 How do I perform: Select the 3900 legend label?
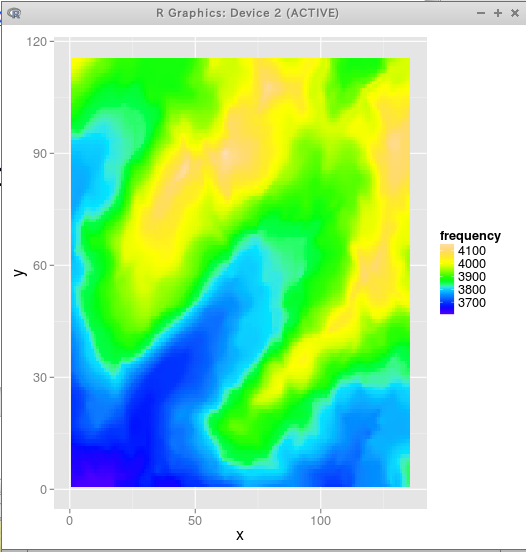pyautogui.click(x=472, y=277)
